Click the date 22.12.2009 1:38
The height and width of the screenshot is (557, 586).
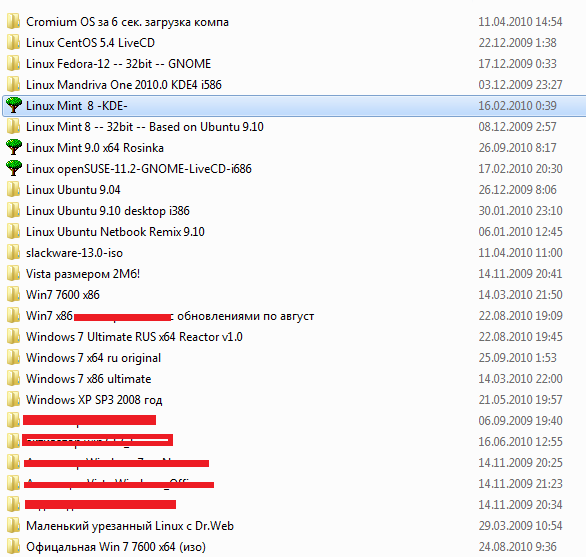click(x=518, y=43)
